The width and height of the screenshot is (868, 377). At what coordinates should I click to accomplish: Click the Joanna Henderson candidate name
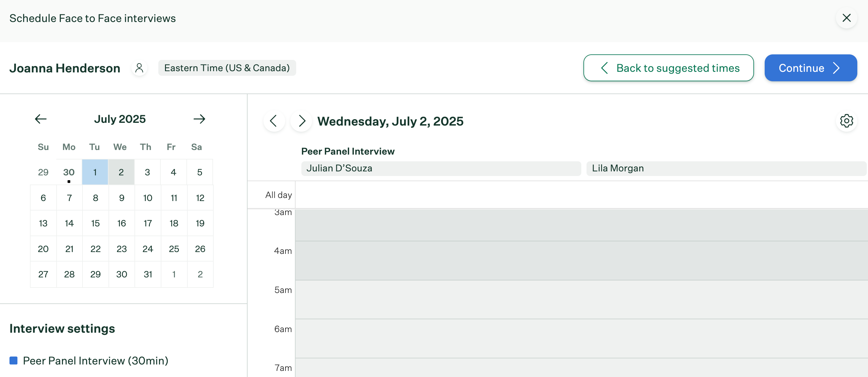pos(65,68)
